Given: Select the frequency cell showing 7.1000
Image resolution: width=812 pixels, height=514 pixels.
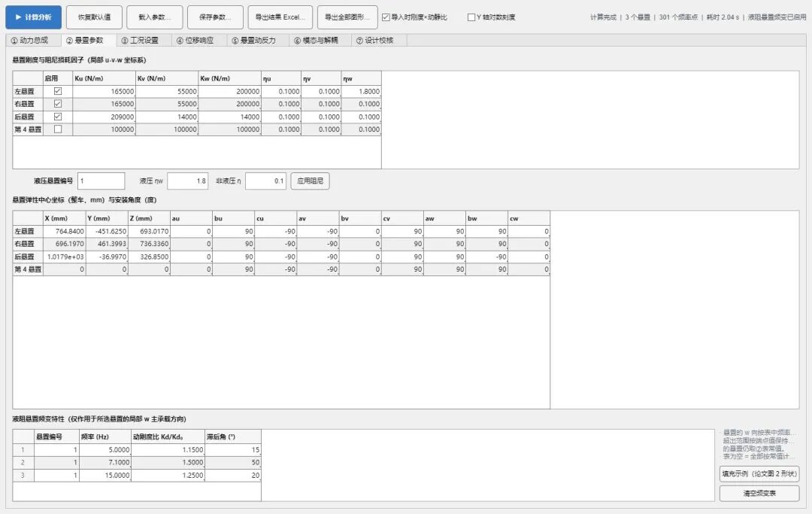Looking at the screenshot, I should pos(105,462).
